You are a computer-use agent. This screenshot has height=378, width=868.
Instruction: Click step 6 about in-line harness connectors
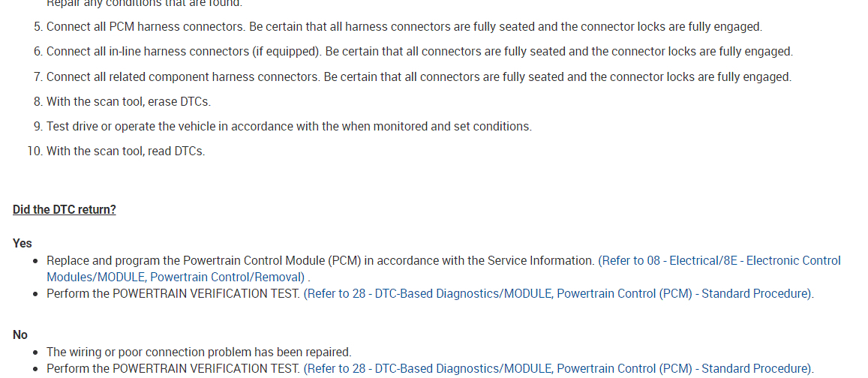click(419, 52)
